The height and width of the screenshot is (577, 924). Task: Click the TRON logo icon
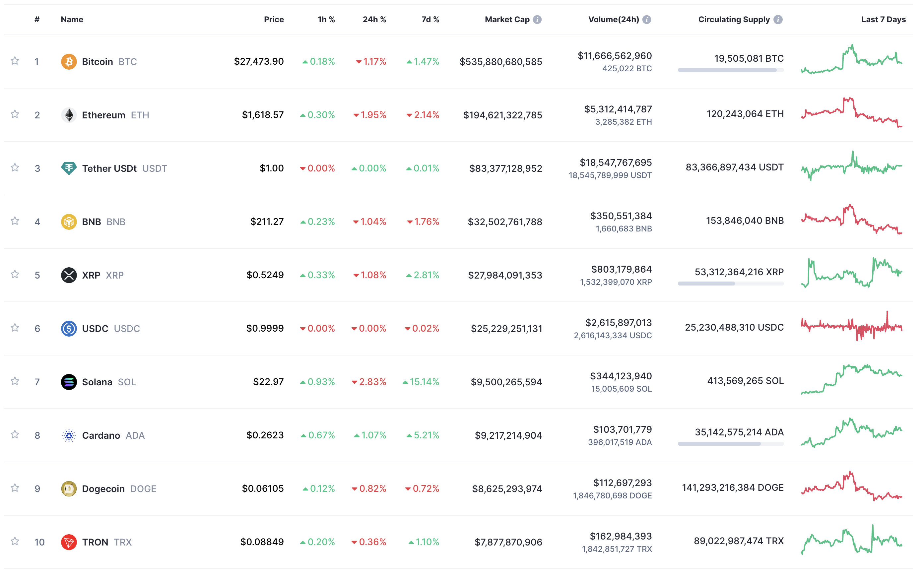pyautogui.click(x=69, y=542)
